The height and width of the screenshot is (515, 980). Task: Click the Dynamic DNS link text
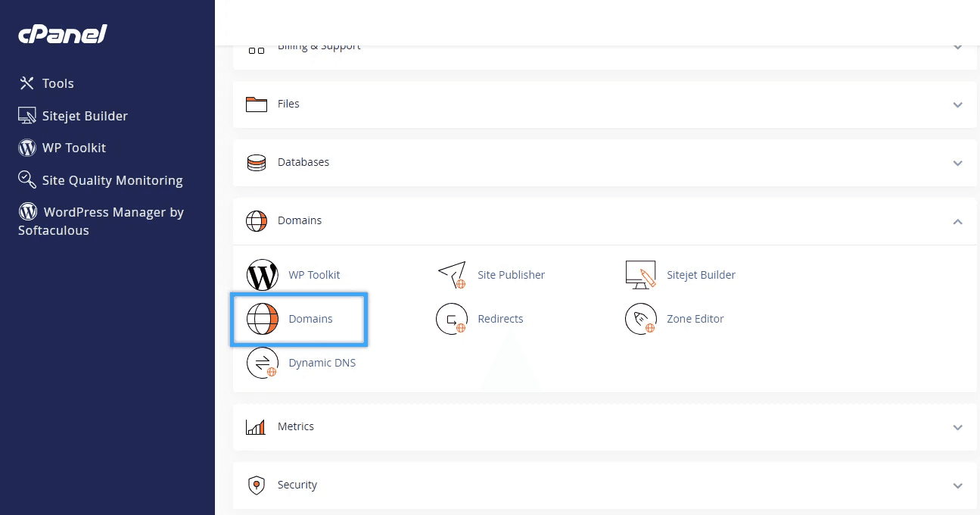[x=322, y=363]
